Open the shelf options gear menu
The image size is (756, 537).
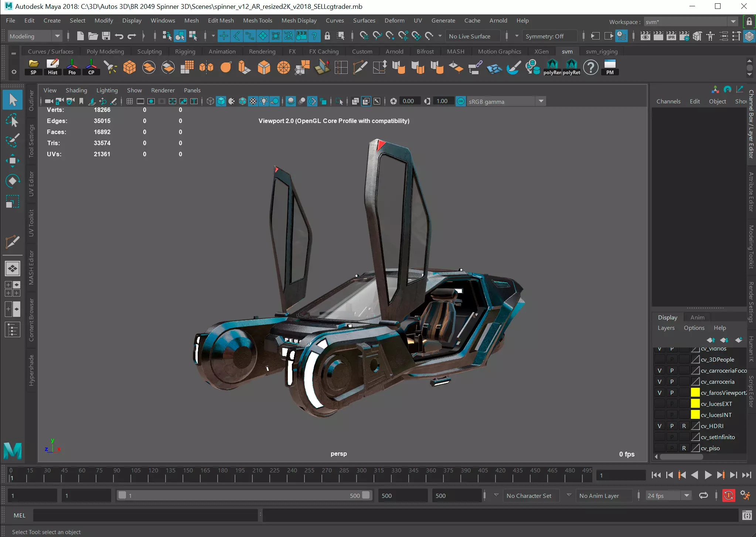point(14,72)
